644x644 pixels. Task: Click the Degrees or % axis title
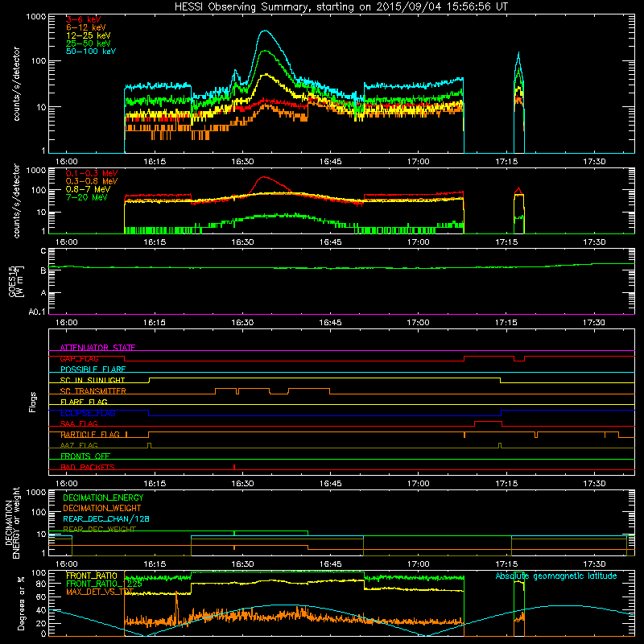21,603
